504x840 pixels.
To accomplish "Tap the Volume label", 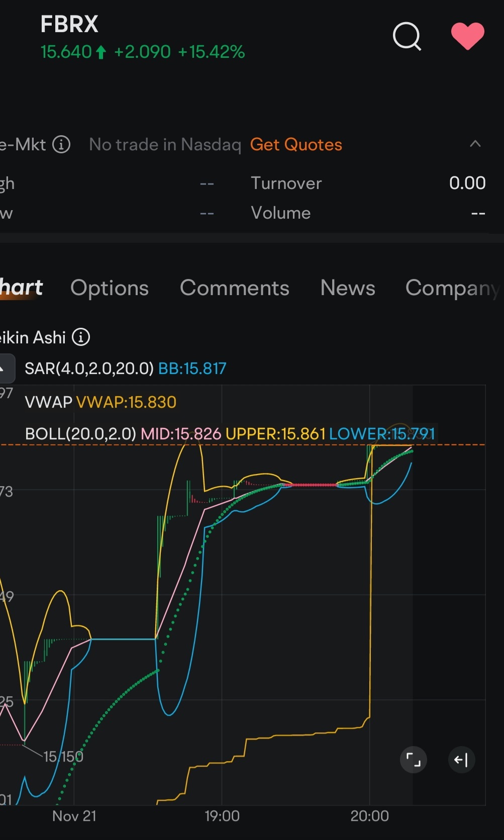I will 280,213.
